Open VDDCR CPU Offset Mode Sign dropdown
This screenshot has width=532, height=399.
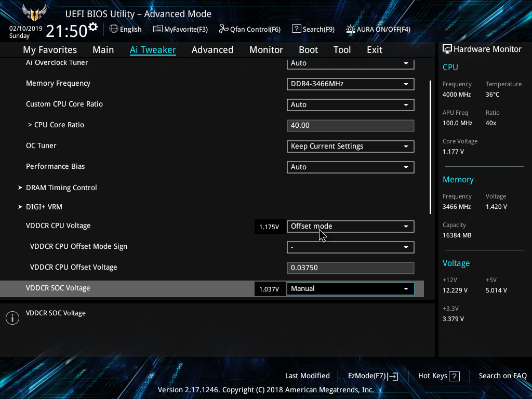[351, 247]
